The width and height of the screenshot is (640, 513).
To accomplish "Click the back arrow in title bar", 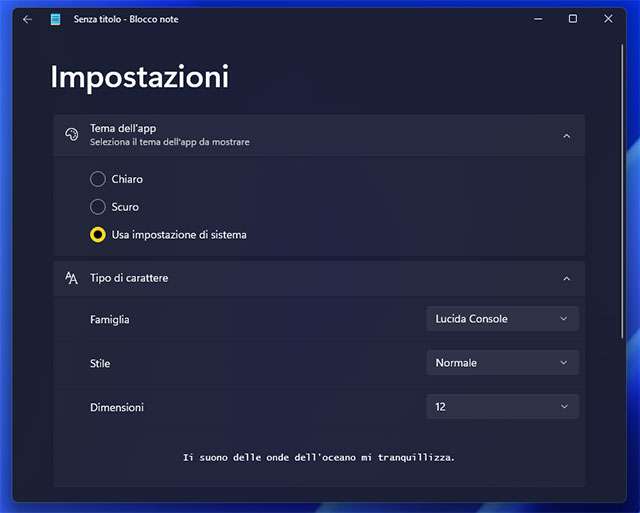I will (27, 19).
